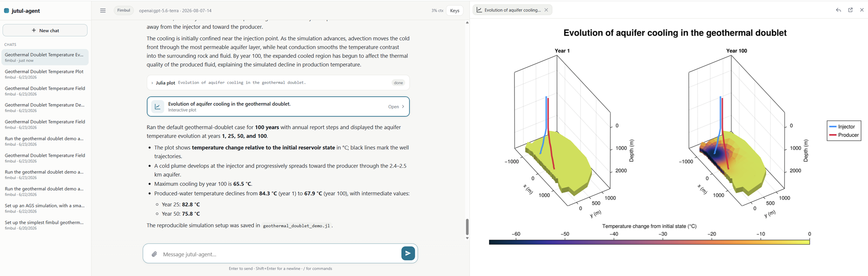Screen dimensions: 868x276
Task: Click the back arrow in plot panel
Action: click(x=838, y=10)
